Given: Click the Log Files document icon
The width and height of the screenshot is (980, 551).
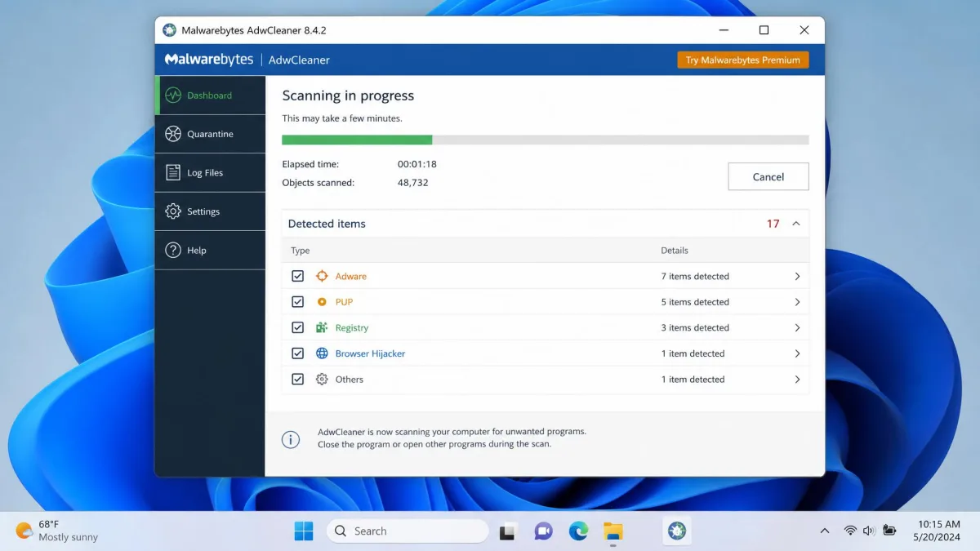Looking at the screenshot, I should [x=173, y=173].
